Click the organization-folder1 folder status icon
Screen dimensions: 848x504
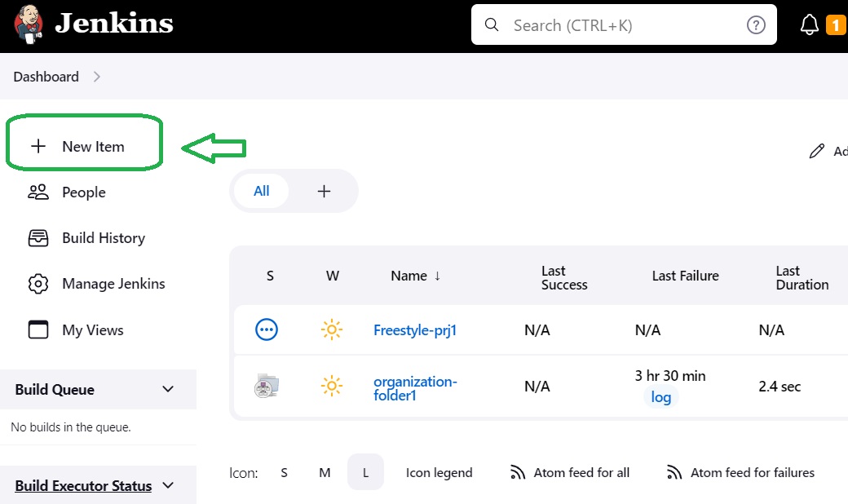[267, 386]
